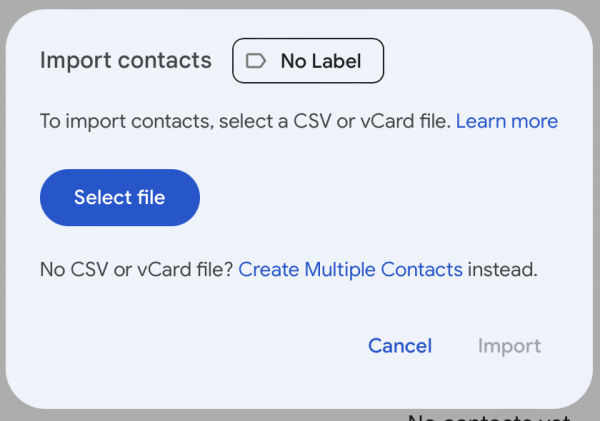
Task: Click the dimmed backdrop above the dialog
Action: pos(300,4)
